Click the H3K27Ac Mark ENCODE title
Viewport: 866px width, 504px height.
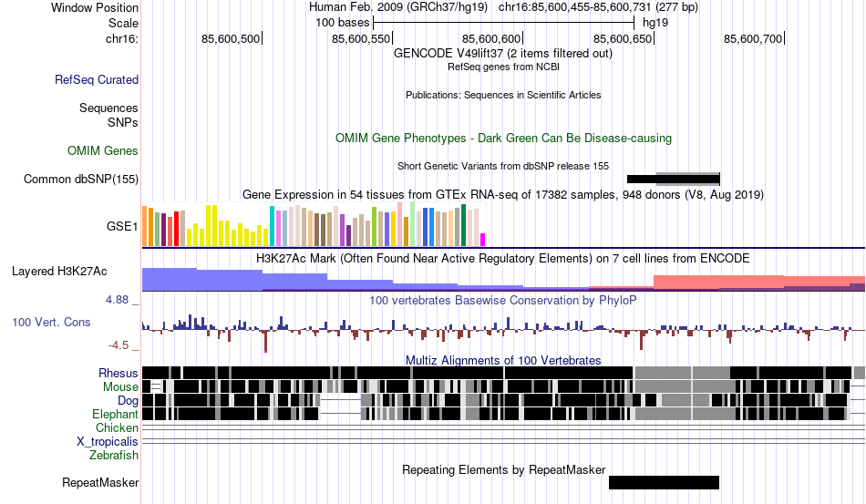click(503, 258)
